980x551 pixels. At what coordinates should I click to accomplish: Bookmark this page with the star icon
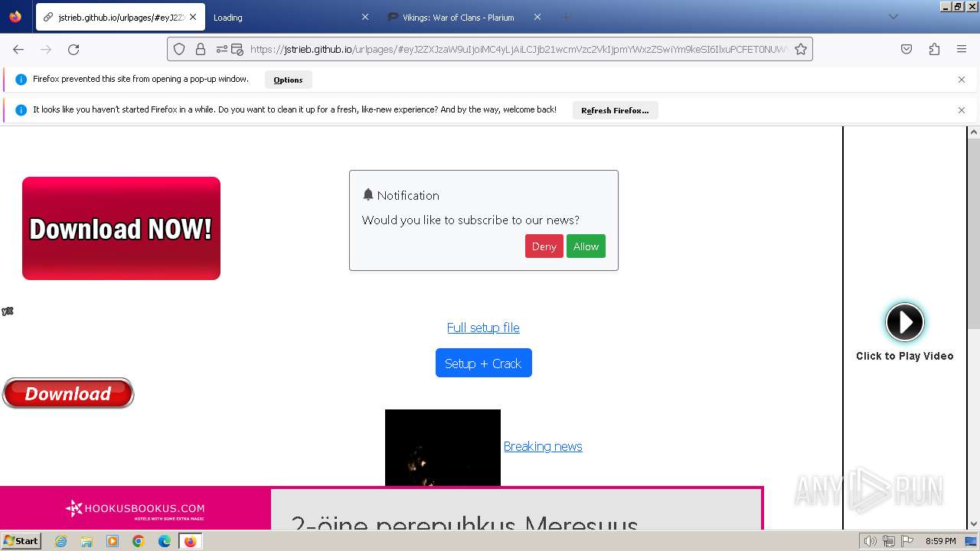[801, 49]
